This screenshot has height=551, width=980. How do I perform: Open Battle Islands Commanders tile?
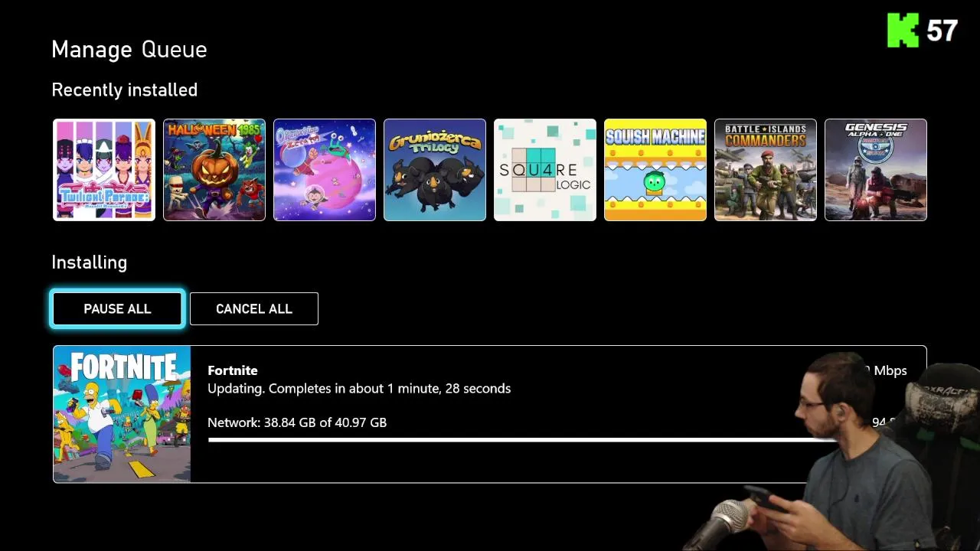[x=766, y=170]
